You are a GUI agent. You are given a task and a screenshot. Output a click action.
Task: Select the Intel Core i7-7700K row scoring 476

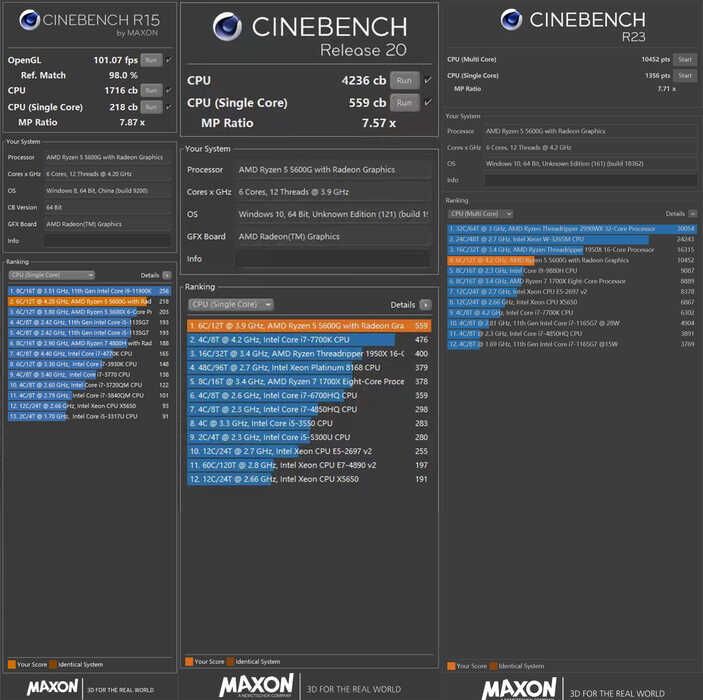tap(309, 340)
